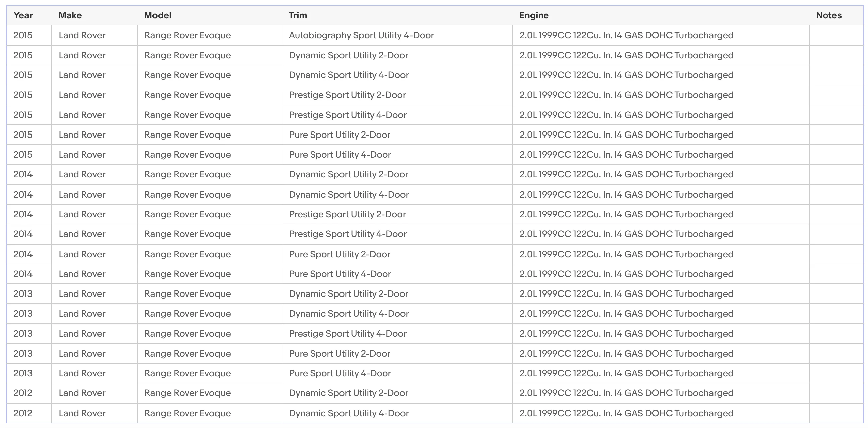Click the Year column header

(23, 15)
